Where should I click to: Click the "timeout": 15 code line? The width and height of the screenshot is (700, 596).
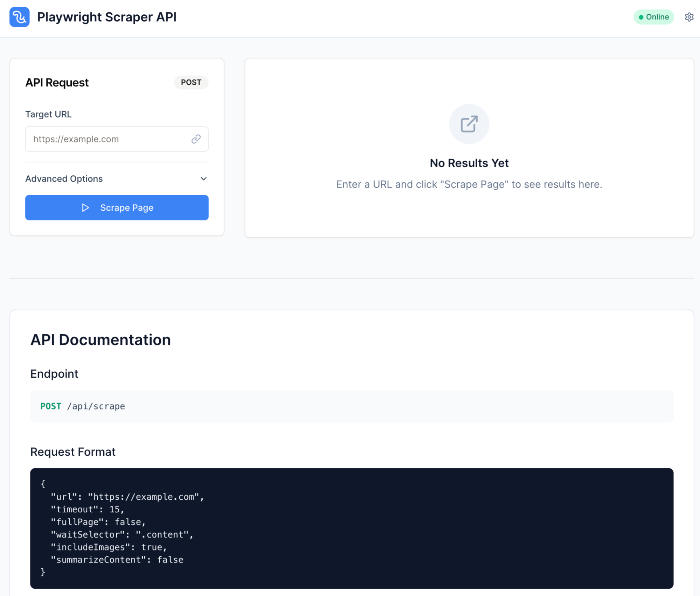click(x=88, y=509)
